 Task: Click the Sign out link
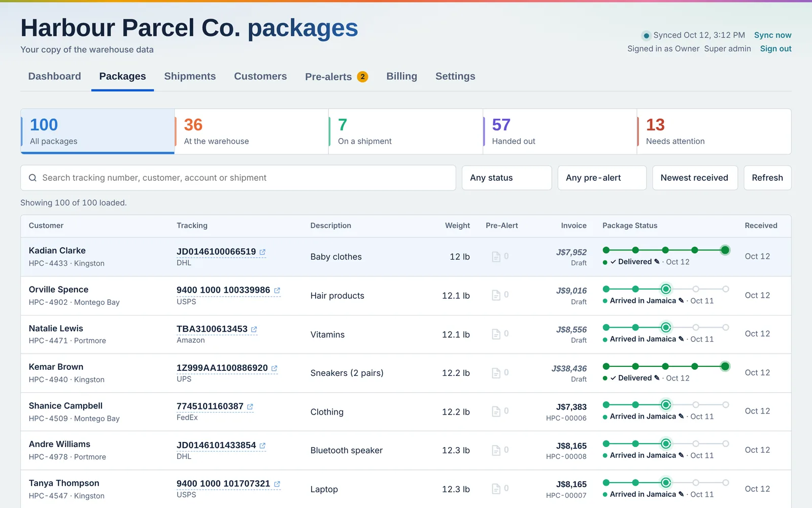click(x=775, y=49)
